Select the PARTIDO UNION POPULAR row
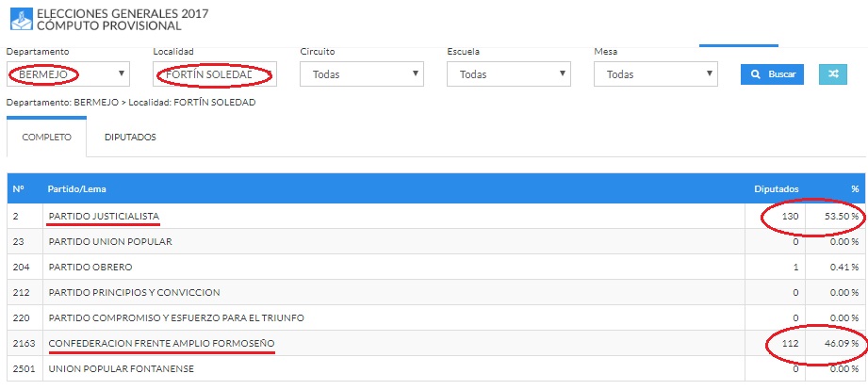The width and height of the screenshot is (868, 390). (434, 242)
